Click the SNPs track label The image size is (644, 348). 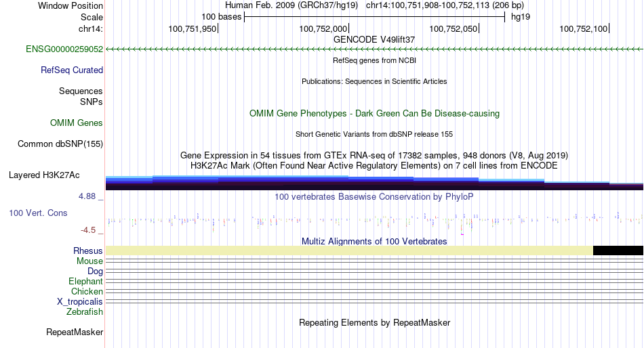[x=92, y=102]
